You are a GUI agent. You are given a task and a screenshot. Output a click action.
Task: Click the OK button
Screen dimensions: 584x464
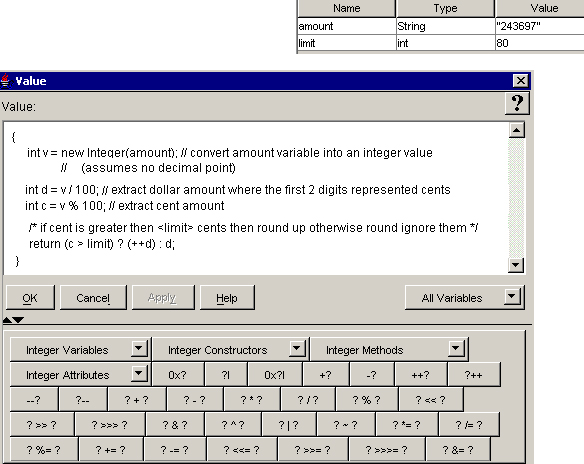tap(30, 298)
